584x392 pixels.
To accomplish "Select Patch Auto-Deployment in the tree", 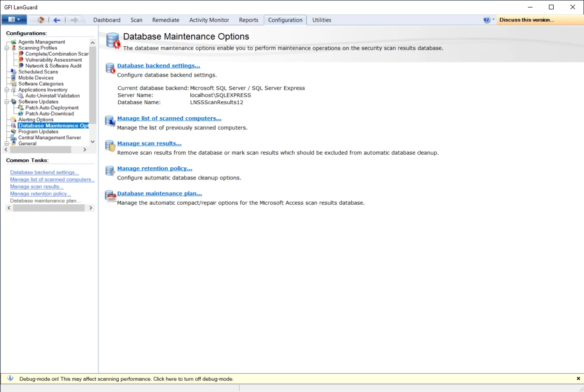I will [x=52, y=108].
